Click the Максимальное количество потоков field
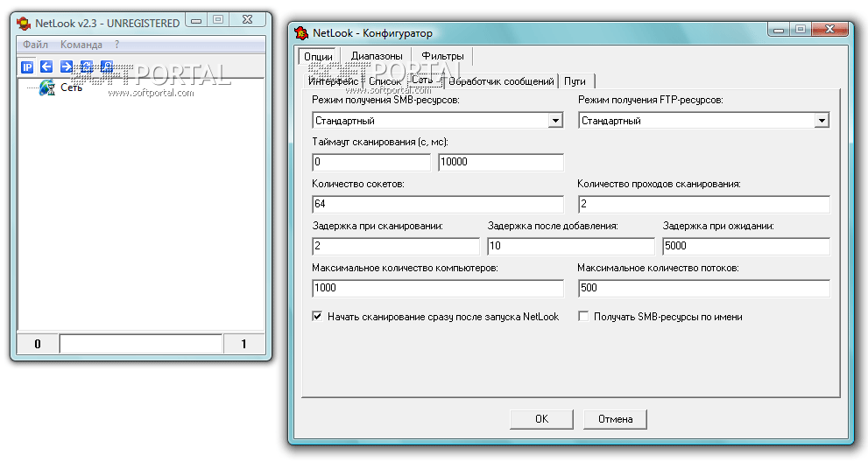The image size is (868, 462). [x=703, y=288]
